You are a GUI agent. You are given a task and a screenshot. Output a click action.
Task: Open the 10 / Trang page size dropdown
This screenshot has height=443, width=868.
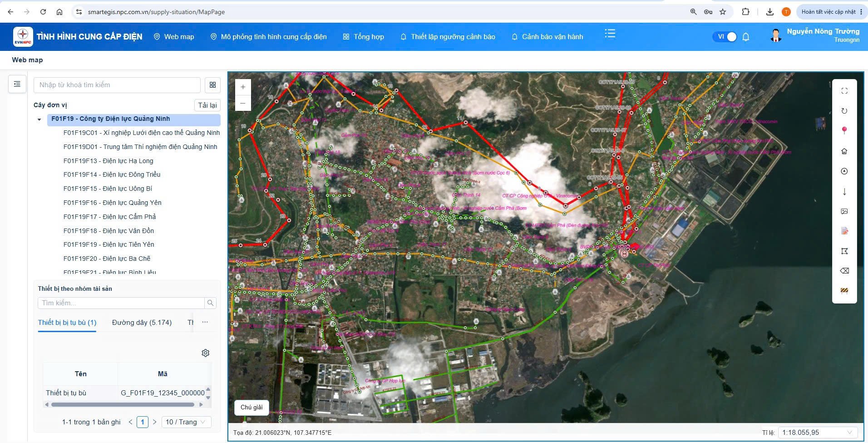click(186, 422)
